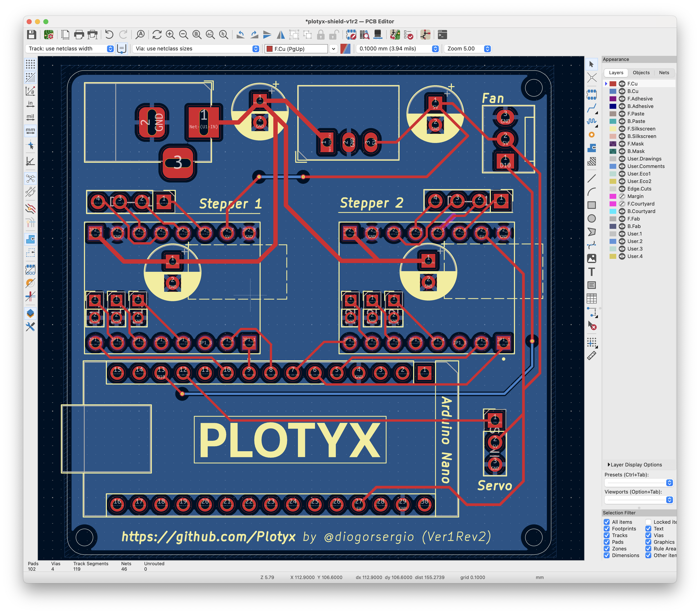
Task: Hide the Edge.Cuts layer
Action: click(622, 189)
